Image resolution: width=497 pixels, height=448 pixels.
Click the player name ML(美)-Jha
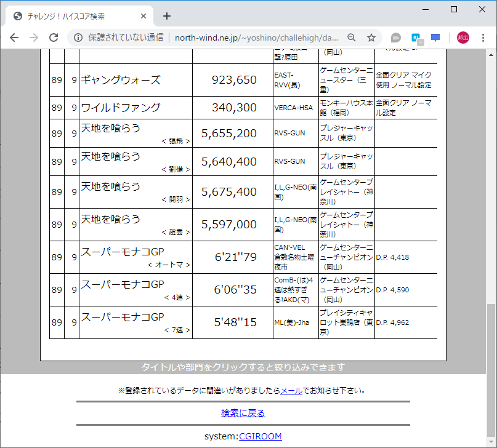pyautogui.click(x=291, y=322)
